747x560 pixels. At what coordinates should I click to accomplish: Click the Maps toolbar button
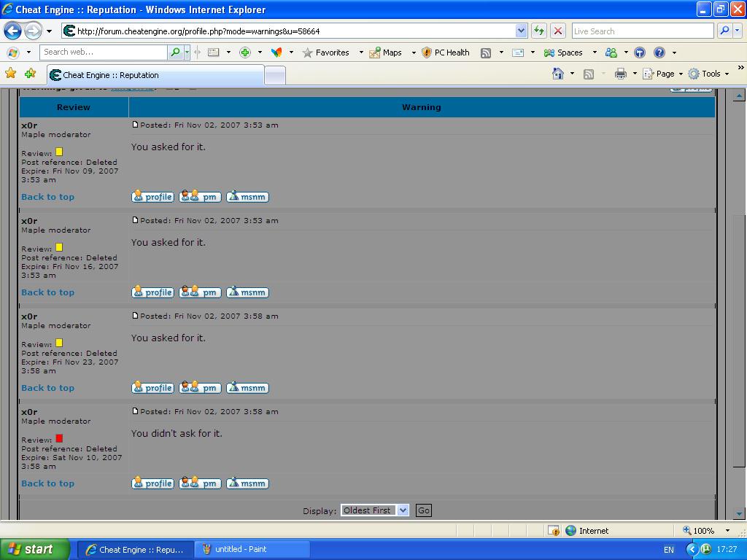pos(386,52)
